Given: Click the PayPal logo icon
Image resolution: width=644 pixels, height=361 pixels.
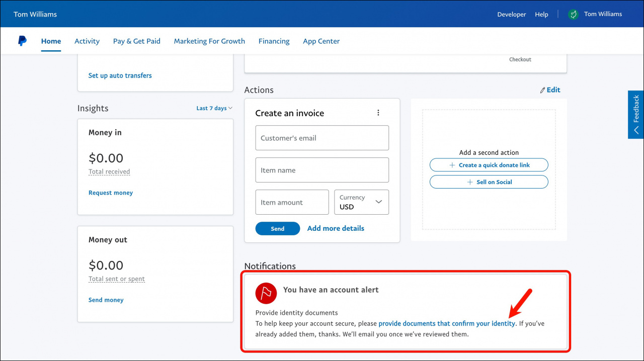Looking at the screenshot, I should 22,41.
